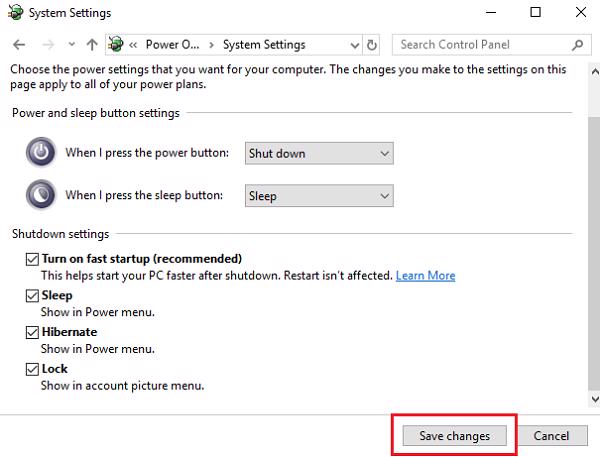
Task: Click the sleep button moon icon
Action: 41,195
